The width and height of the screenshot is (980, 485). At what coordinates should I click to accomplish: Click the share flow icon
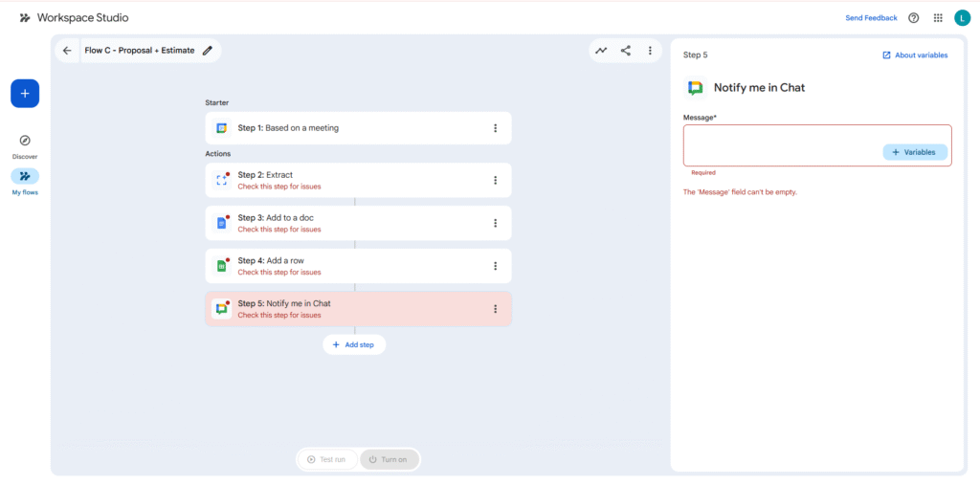[626, 51]
